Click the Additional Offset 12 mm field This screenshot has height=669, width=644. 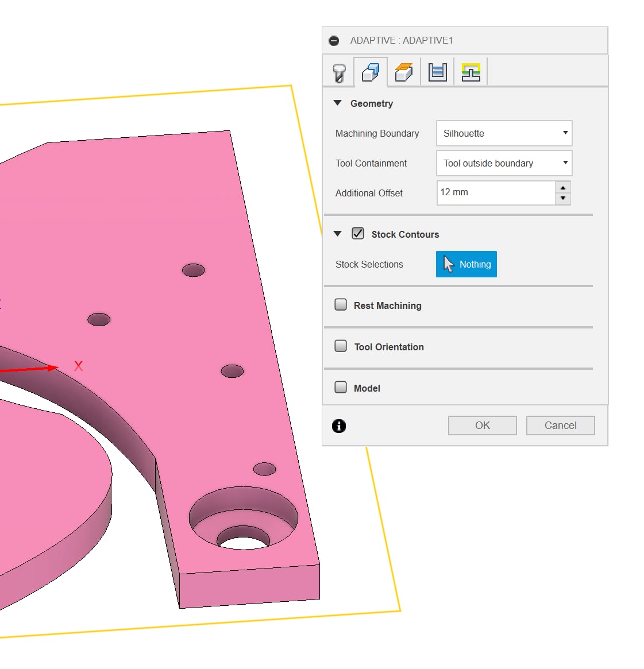coord(496,192)
